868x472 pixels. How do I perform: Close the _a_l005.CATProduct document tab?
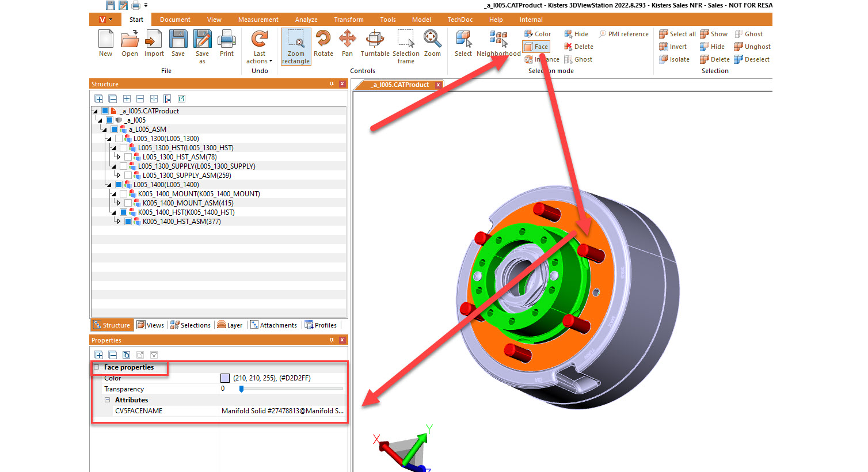tap(438, 85)
